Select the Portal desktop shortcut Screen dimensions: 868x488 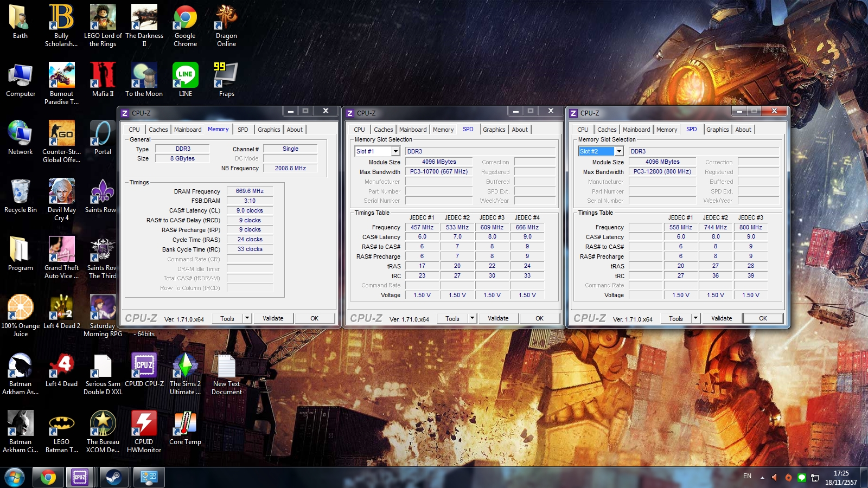click(x=103, y=138)
